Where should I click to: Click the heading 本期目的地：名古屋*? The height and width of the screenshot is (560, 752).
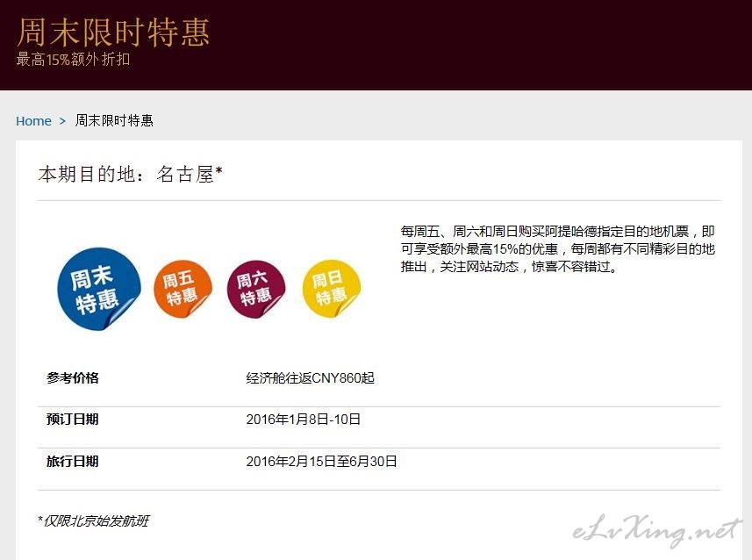click(131, 174)
